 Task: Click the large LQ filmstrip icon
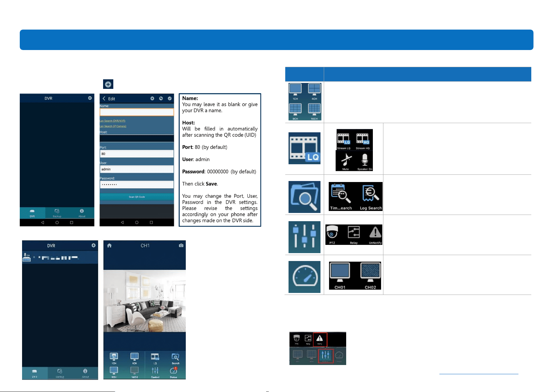[x=304, y=148]
